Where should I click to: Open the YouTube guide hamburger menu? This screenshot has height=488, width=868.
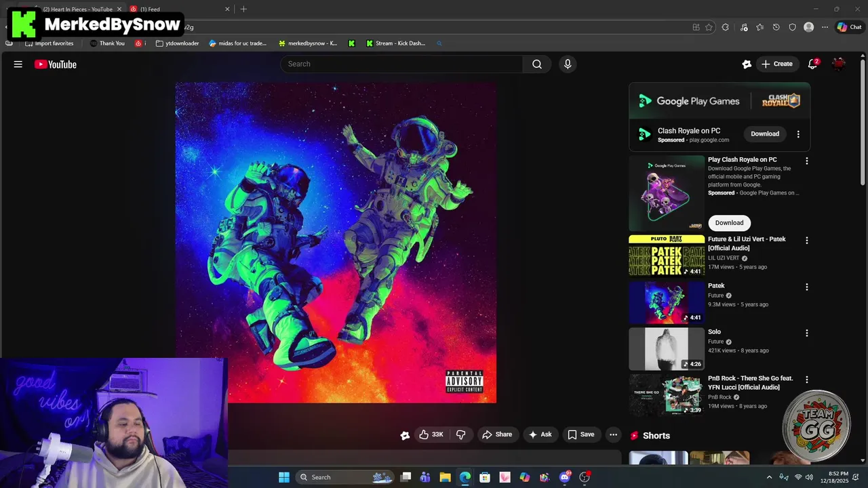(18, 64)
